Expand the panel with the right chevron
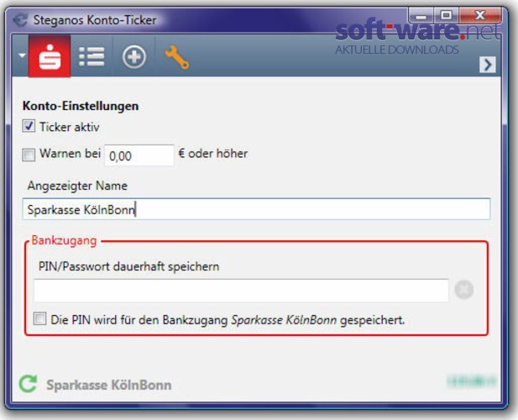Screen dimensions: 518x420 coord(487,65)
